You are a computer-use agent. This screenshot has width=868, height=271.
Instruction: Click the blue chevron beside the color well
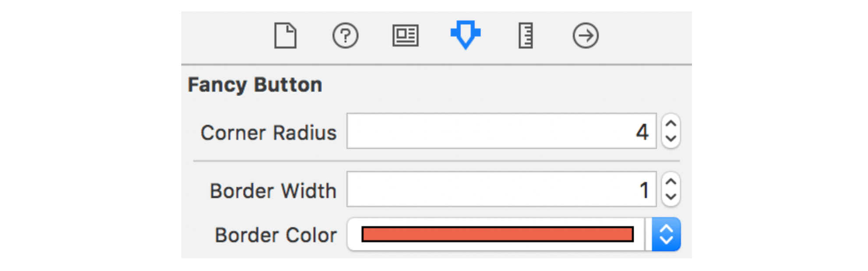pyautogui.click(x=666, y=235)
